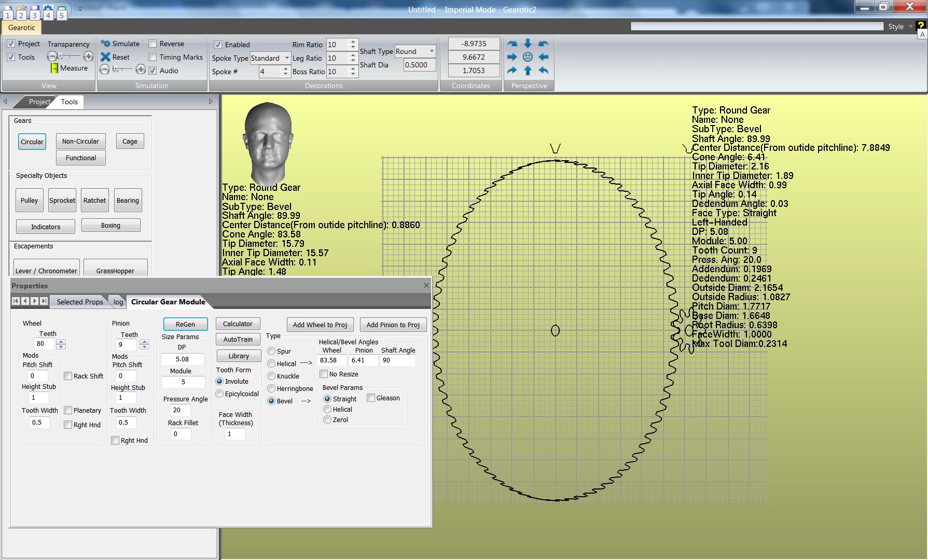The height and width of the screenshot is (560, 928).
Task: Click the Transparency slider track
Action: point(70,57)
